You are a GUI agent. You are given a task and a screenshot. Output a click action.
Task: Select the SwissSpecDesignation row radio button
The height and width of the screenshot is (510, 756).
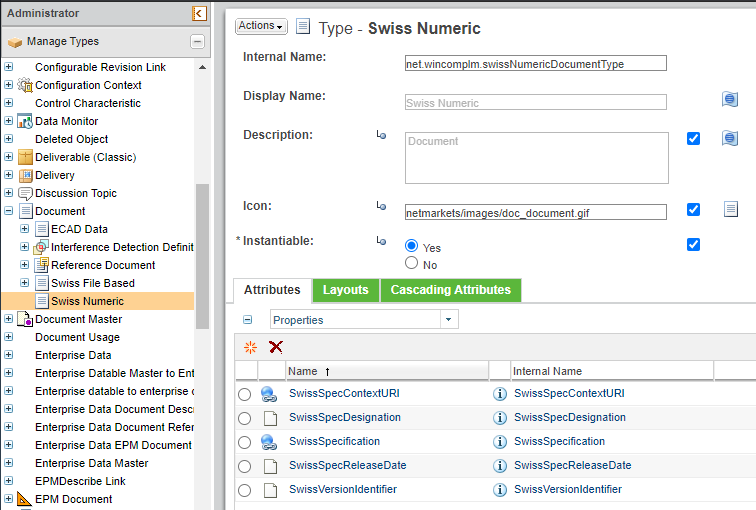click(244, 418)
